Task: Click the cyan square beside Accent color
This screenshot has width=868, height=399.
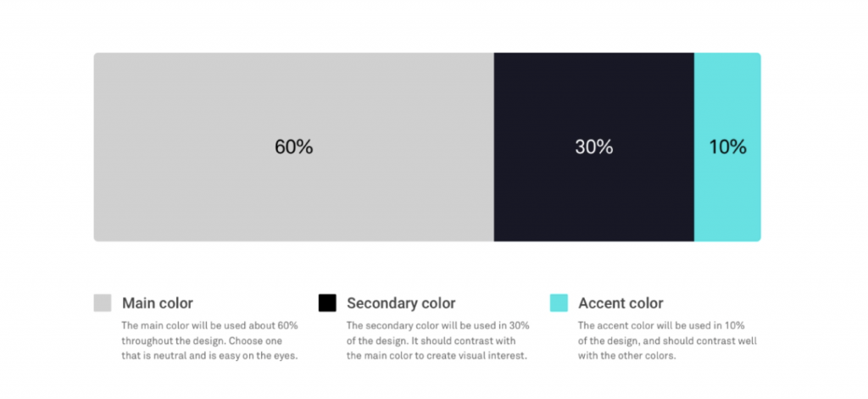Action: (x=559, y=302)
